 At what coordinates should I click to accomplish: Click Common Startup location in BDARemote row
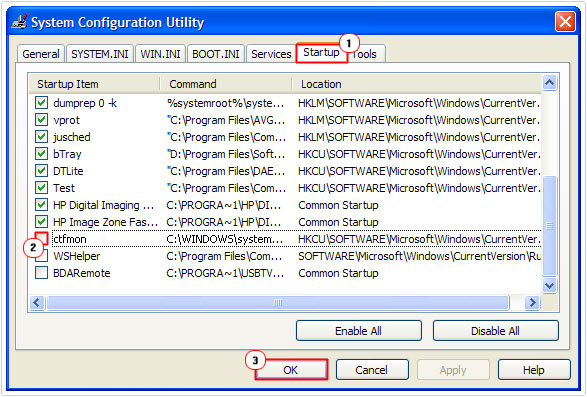[x=338, y=273]
